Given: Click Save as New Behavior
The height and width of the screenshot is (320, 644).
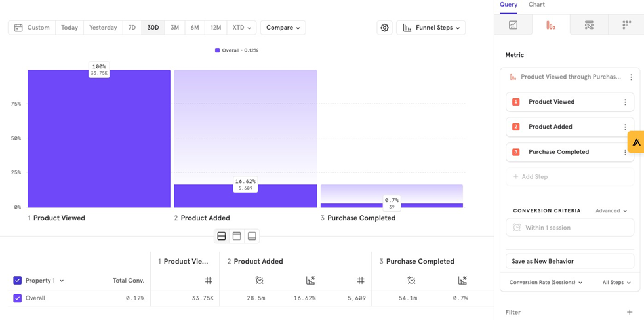Looking at the screenshot, I should point(569,261).
